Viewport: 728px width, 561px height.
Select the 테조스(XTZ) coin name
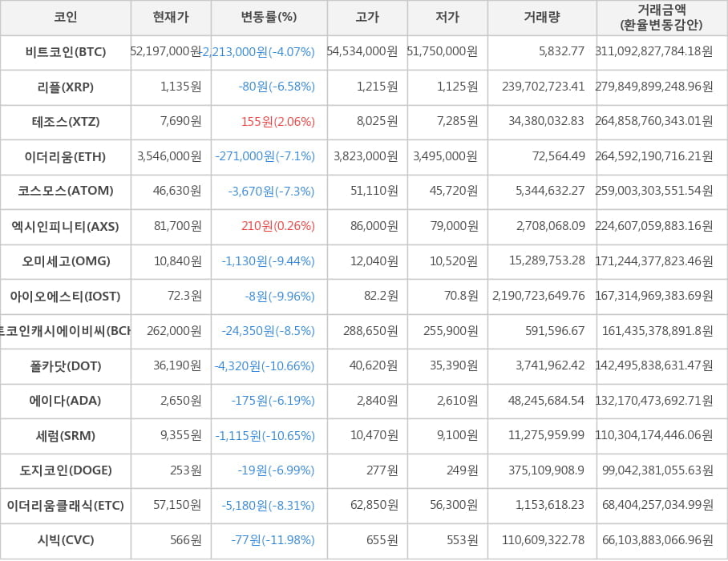[x=66, y=122]
